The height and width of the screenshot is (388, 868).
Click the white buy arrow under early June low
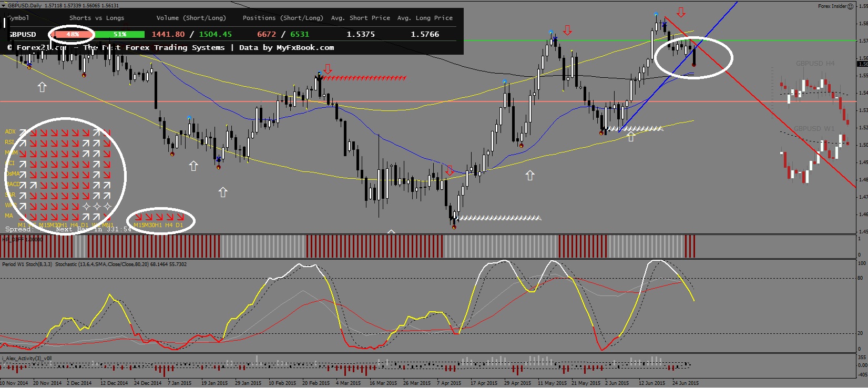(x=631, y=137)
